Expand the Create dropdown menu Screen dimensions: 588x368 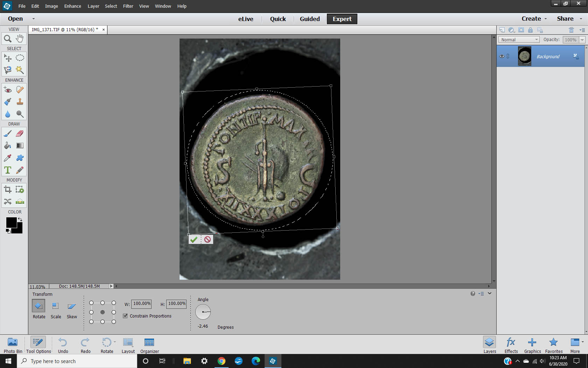[534, 19]
